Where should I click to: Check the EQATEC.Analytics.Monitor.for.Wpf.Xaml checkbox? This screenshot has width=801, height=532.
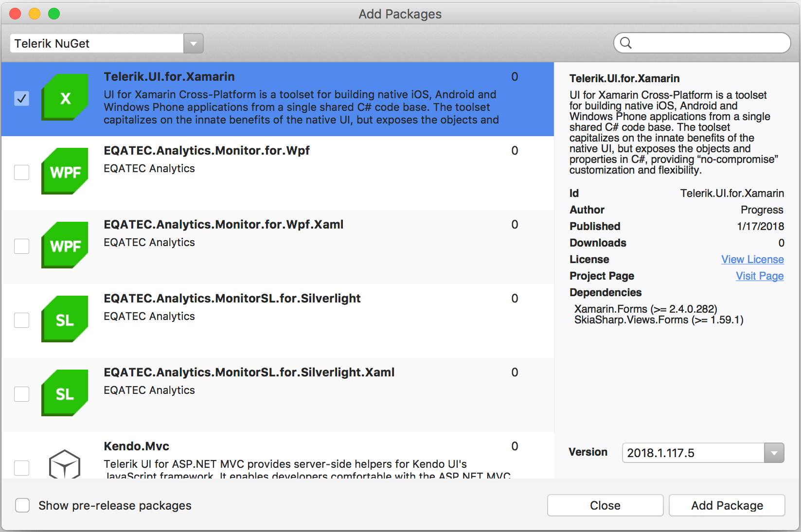[x=22, y=247]
